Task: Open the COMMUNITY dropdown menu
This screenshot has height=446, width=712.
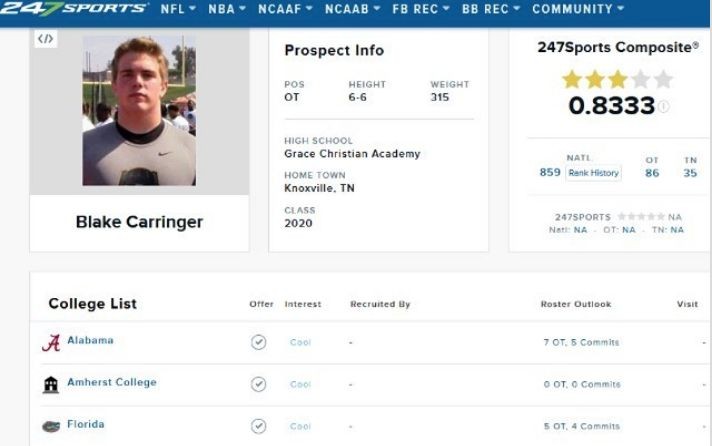Action: point(578,9)
